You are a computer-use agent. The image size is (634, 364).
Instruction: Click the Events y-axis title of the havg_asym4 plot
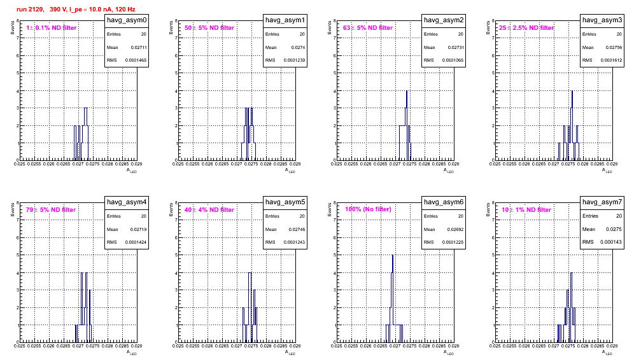tap(13, 209)
